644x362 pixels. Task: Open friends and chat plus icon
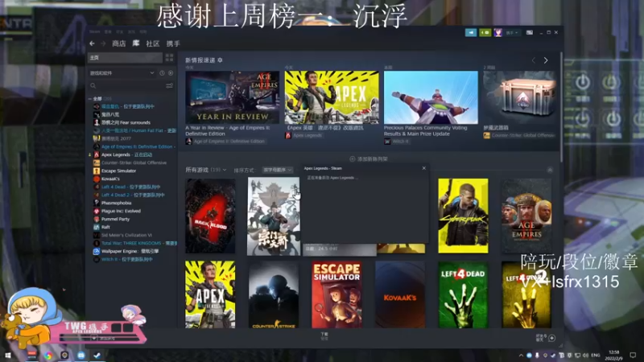552,338
